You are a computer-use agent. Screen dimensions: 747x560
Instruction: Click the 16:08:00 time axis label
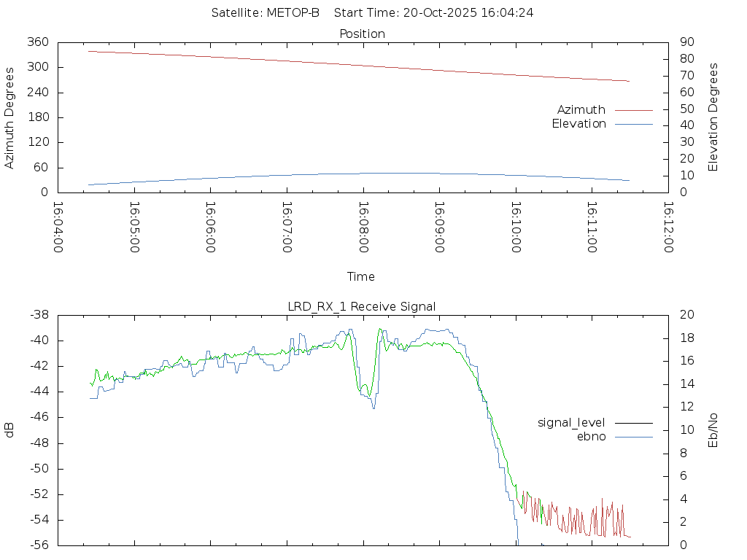click(363, 227)
